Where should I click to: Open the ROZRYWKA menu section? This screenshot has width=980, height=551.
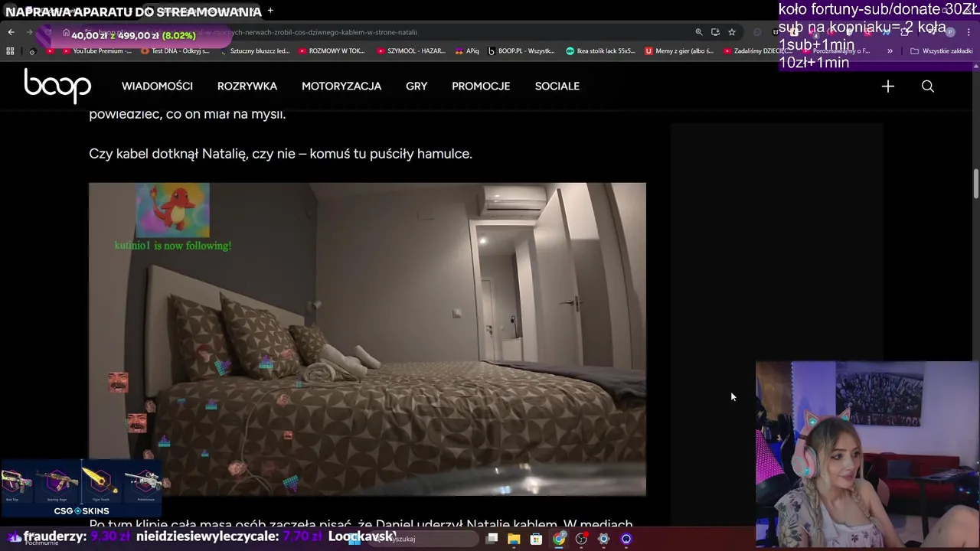pyautogui.click(x=247, y=86)
